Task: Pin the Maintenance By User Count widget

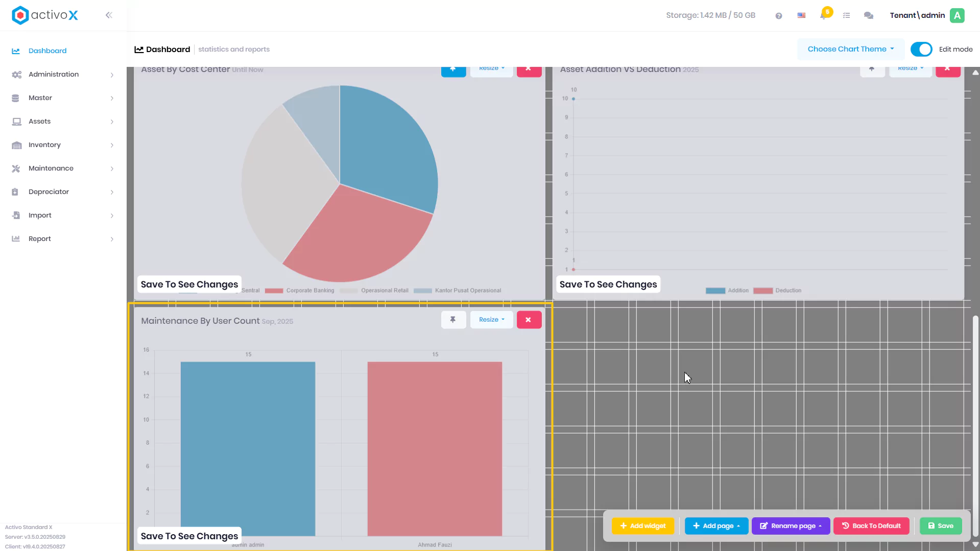Action: click(453, 320)
